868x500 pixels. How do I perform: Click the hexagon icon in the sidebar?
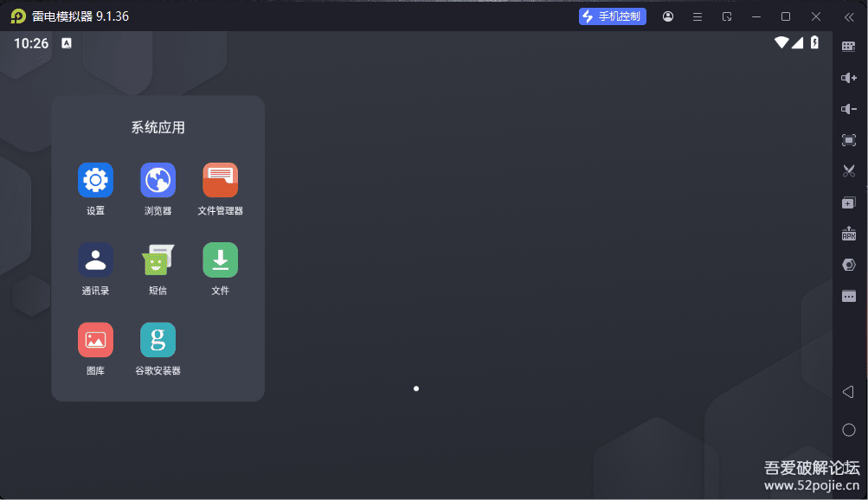849,265
